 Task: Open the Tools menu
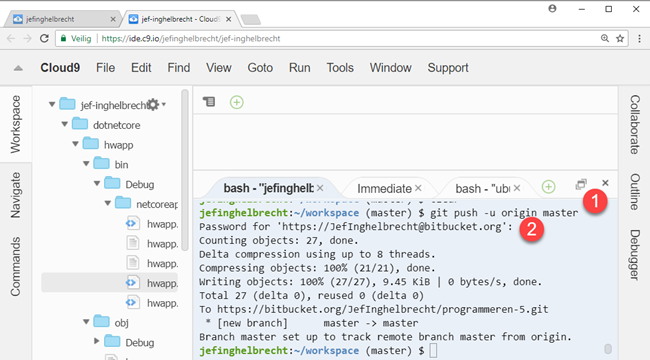pos(340,68)
